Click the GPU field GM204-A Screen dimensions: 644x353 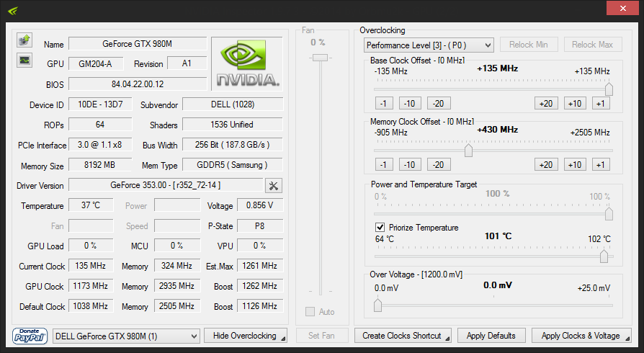point(96,63)
